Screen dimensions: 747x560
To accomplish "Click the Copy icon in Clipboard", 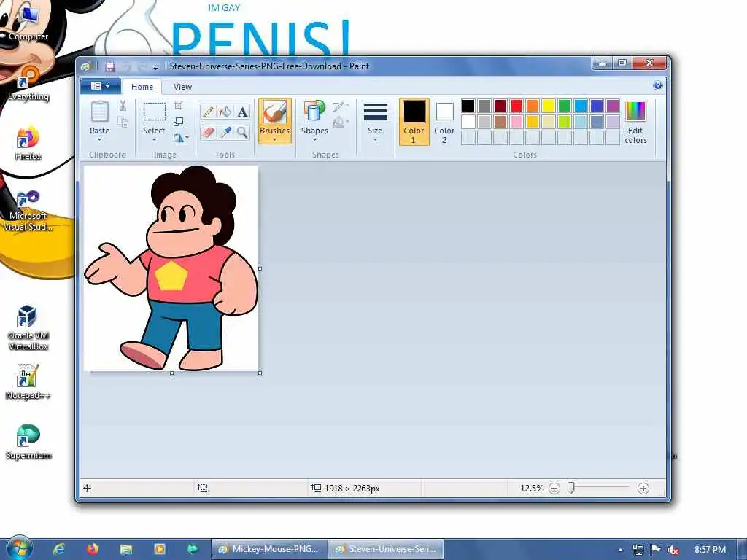I will (x=123, y=122).
